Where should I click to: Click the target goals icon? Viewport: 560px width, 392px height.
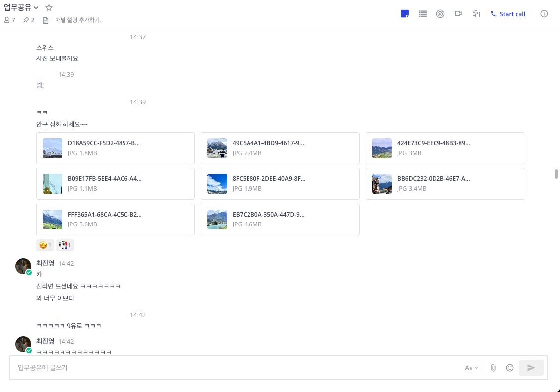(440, 14)
